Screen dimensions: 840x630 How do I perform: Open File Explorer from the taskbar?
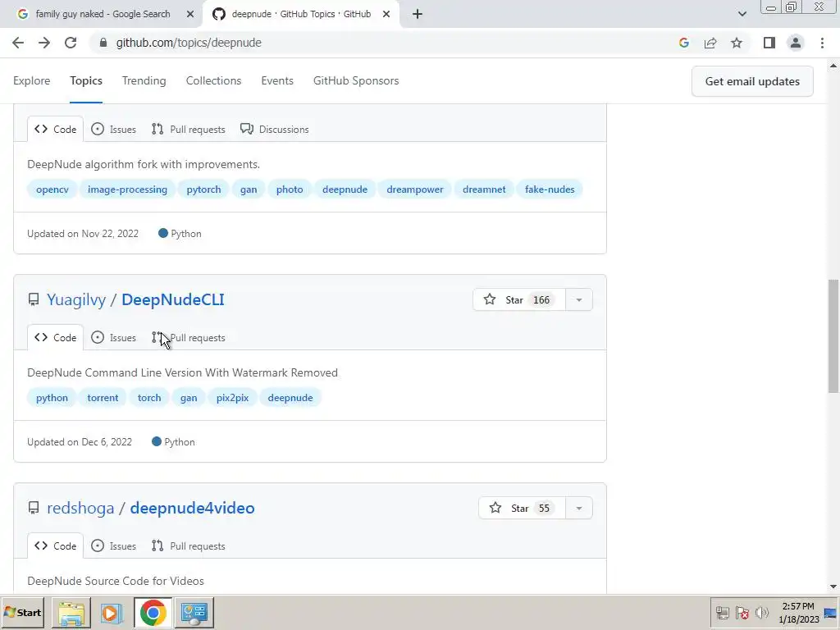tap(71, 613)
